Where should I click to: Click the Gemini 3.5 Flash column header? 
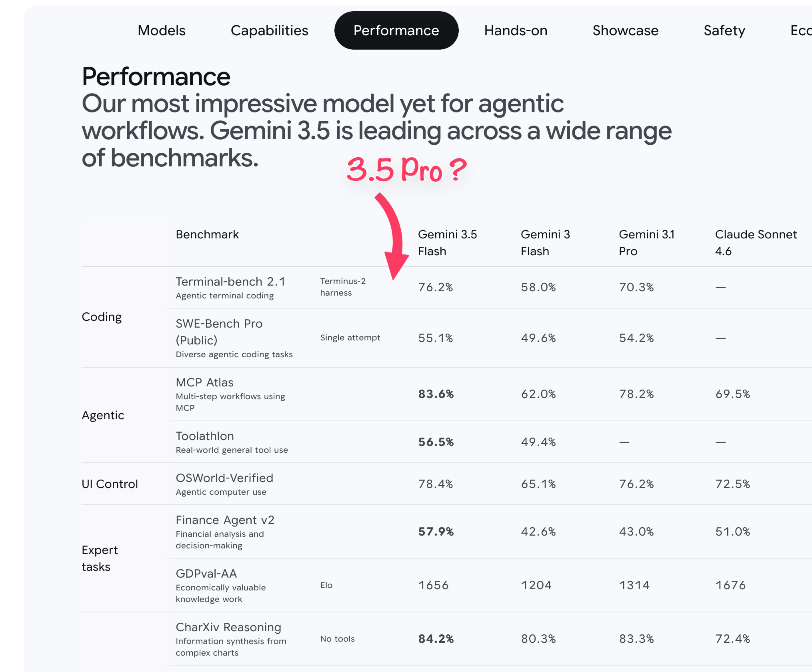(x=447, y=242)
